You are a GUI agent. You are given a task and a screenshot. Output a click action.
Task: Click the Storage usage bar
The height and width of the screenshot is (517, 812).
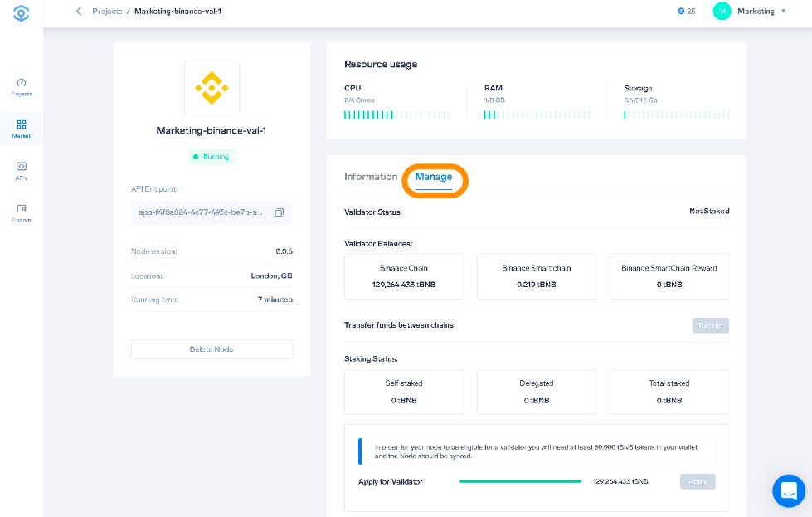tap(676, 115)
